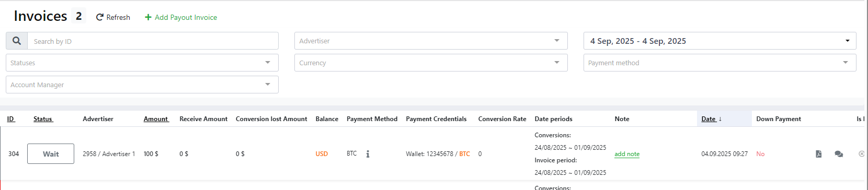Open the Statuses dropdown

click(x=142, y=63)
